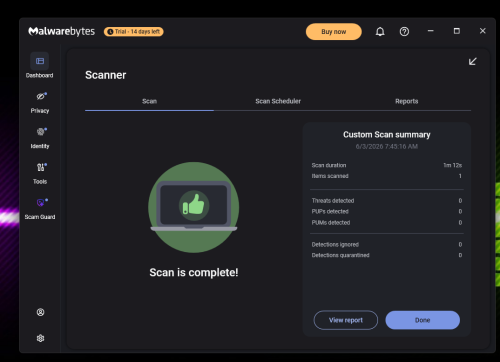500x362 pixels.
Task: Close the Malwarebytes window
Action: point(483,31)
